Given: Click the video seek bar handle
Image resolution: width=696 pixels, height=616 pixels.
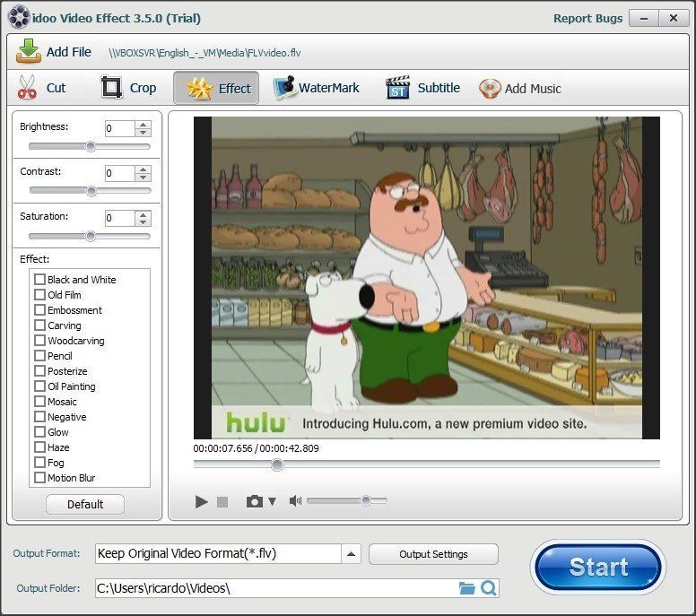Looking at the screenshot, I should pyautogui.click(x=277, y=464).
